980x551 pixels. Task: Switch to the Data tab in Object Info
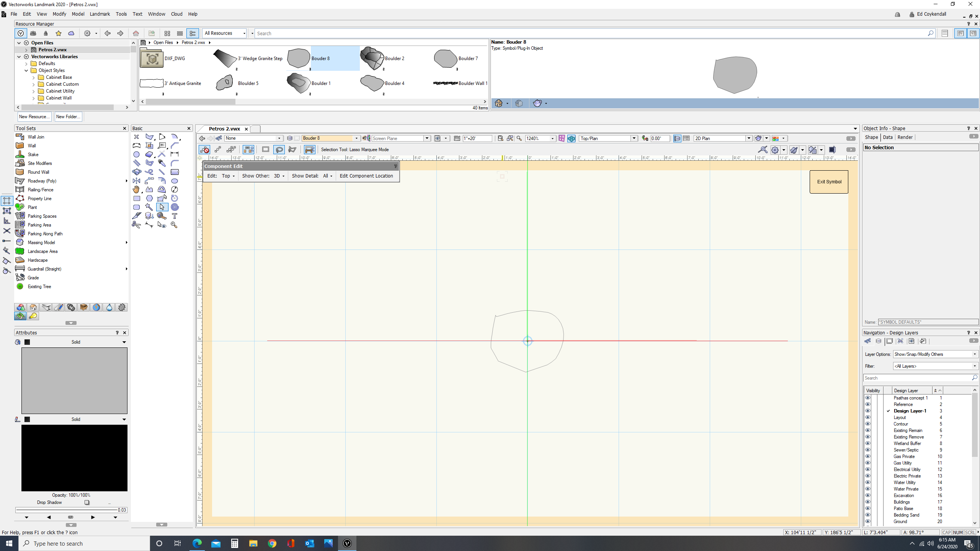point(888,137)
